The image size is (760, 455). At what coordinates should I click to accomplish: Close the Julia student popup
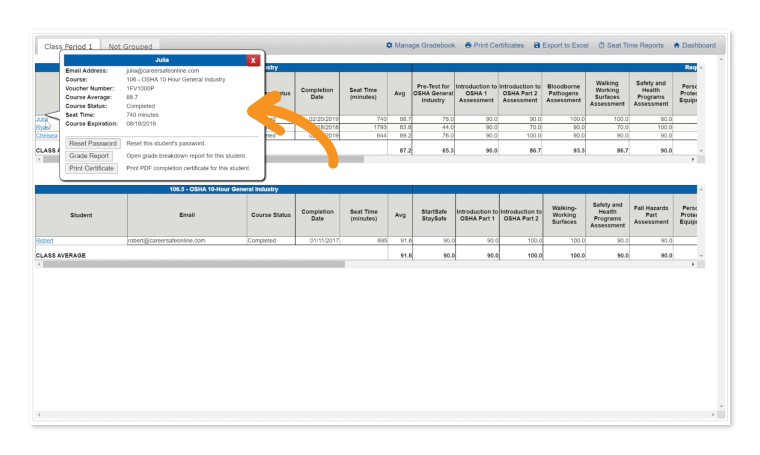253,60
